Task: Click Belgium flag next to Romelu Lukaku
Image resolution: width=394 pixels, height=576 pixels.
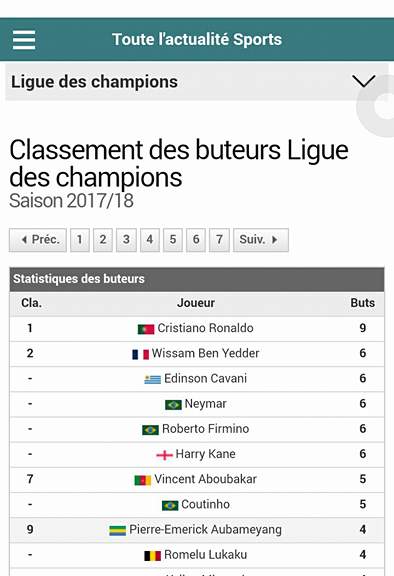Action: tap(152, 556)
